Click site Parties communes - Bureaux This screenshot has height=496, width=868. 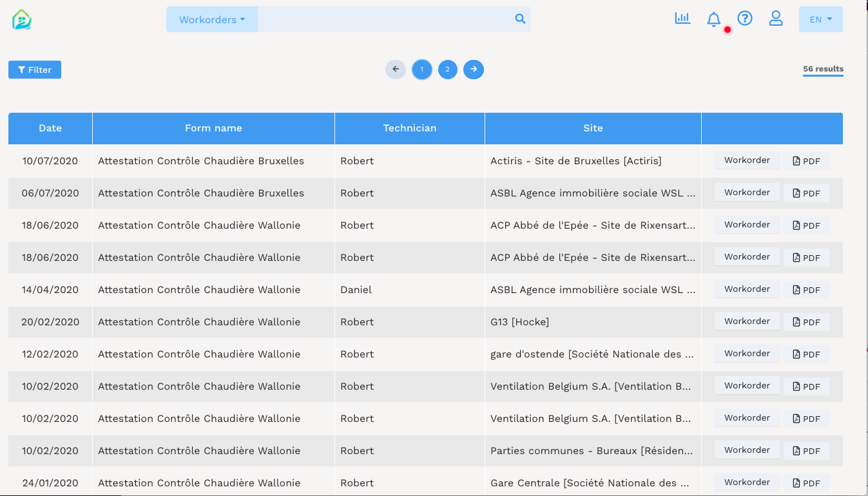(x=592, y=451)
